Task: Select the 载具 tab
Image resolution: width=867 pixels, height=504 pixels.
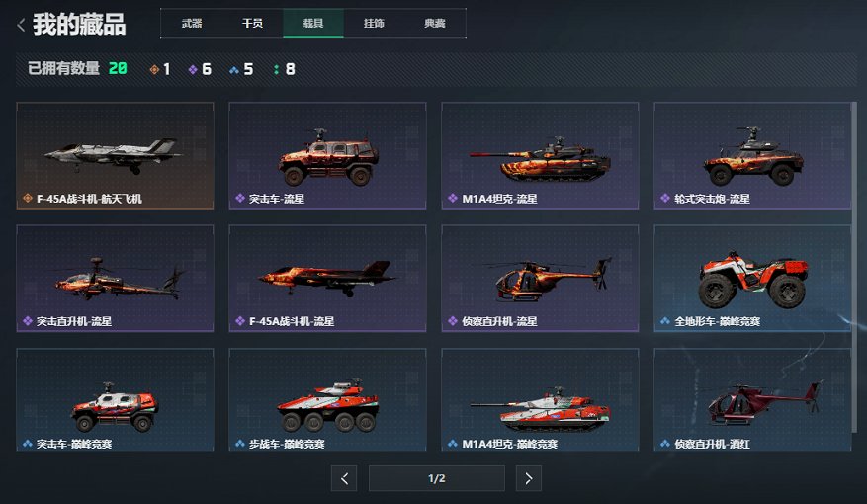Action: coord(313,23)
